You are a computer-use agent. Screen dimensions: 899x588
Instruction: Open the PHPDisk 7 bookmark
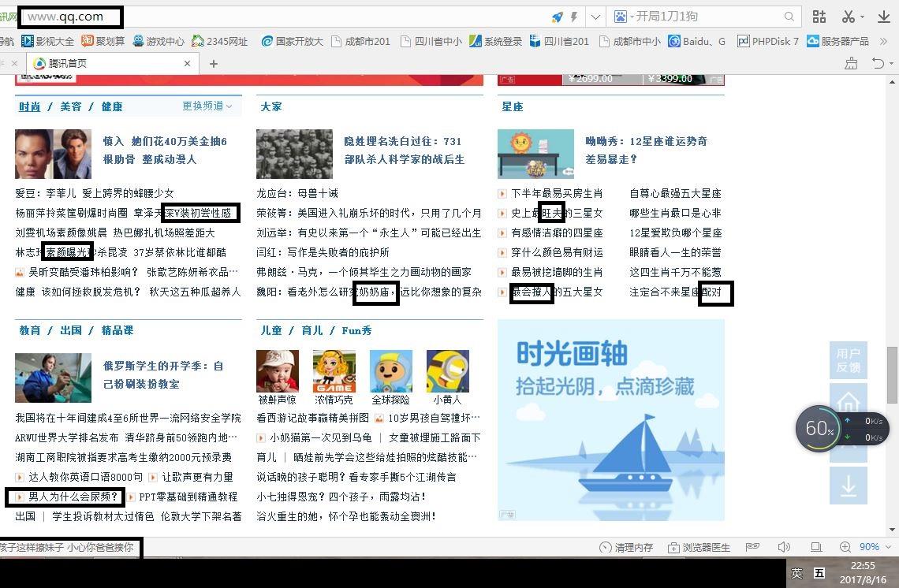tap(768, 41)
